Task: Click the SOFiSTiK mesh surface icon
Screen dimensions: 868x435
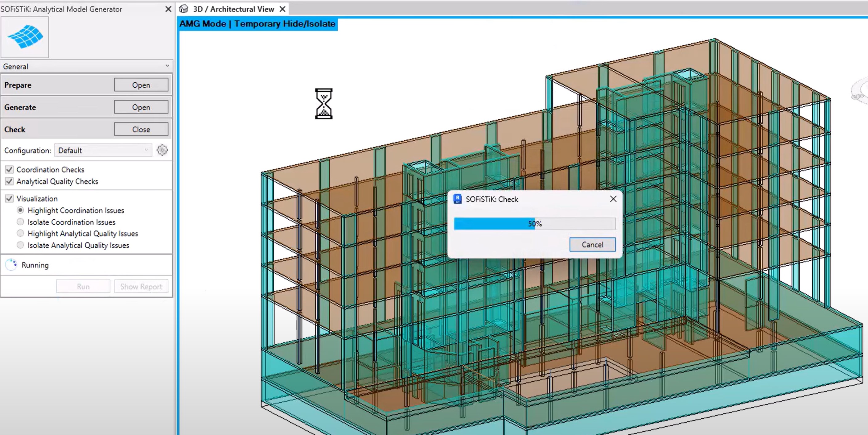Action: tap(25, 37)
